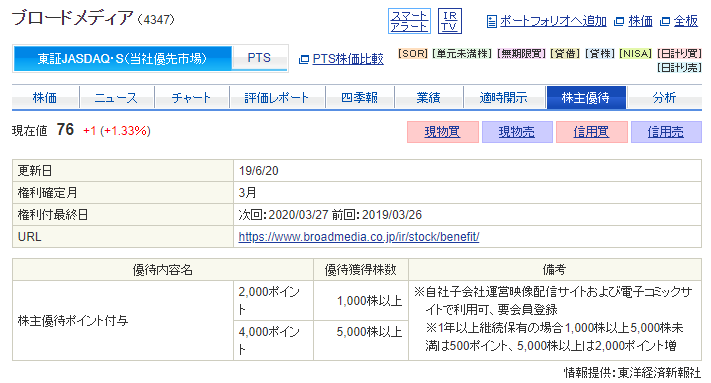
Task: Click the 優待内容名 column header
Action: tap(163, 270)
